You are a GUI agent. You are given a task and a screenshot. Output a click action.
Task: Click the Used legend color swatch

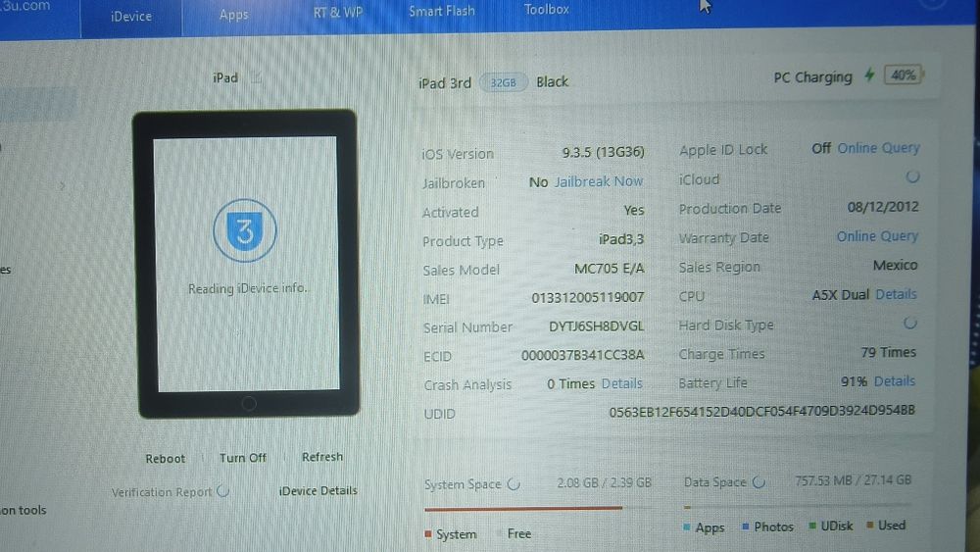tap(869, 526)
